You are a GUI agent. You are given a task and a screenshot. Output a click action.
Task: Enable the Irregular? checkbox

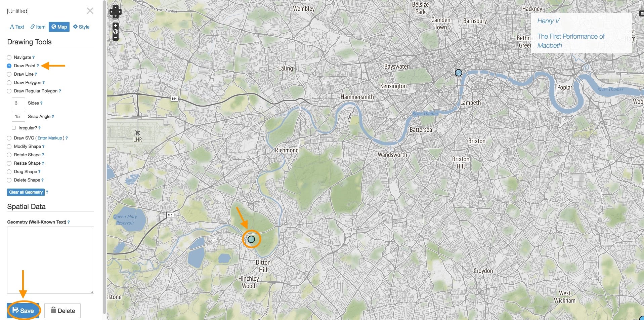tap(14, 128)
